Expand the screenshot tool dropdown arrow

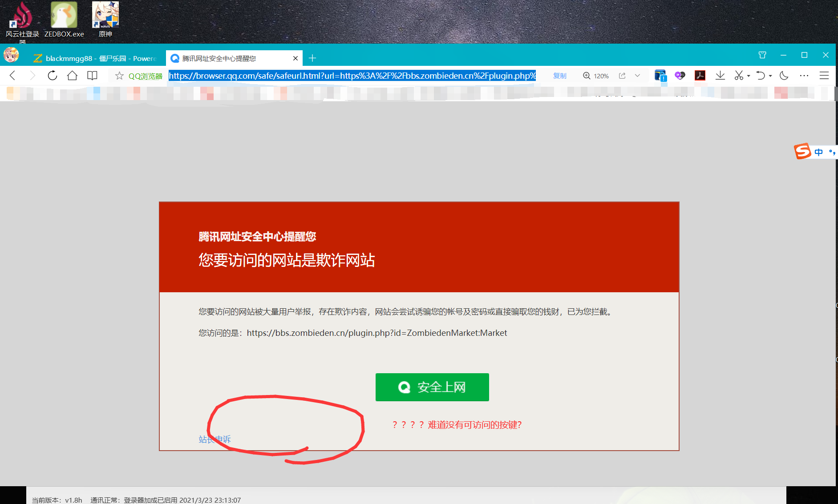click(749, 76)
